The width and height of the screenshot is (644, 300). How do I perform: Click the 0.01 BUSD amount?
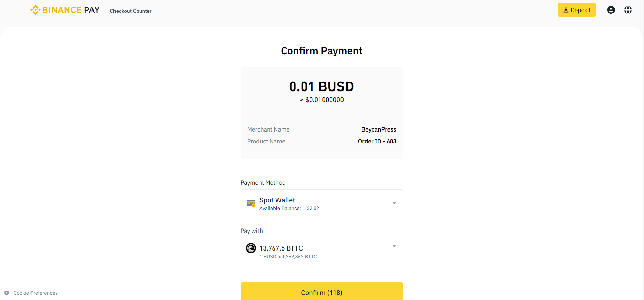coord(321,87)
